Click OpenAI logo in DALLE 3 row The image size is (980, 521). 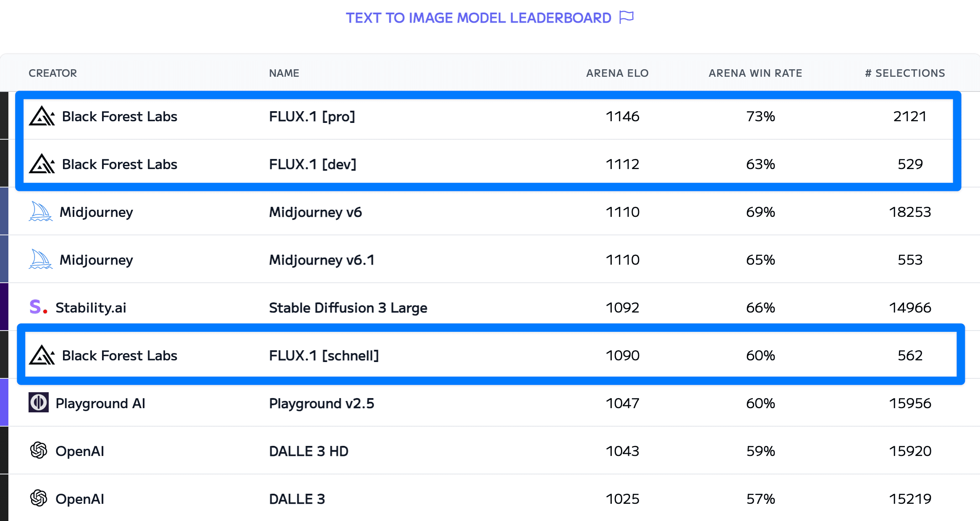click(x=39, y=498)
